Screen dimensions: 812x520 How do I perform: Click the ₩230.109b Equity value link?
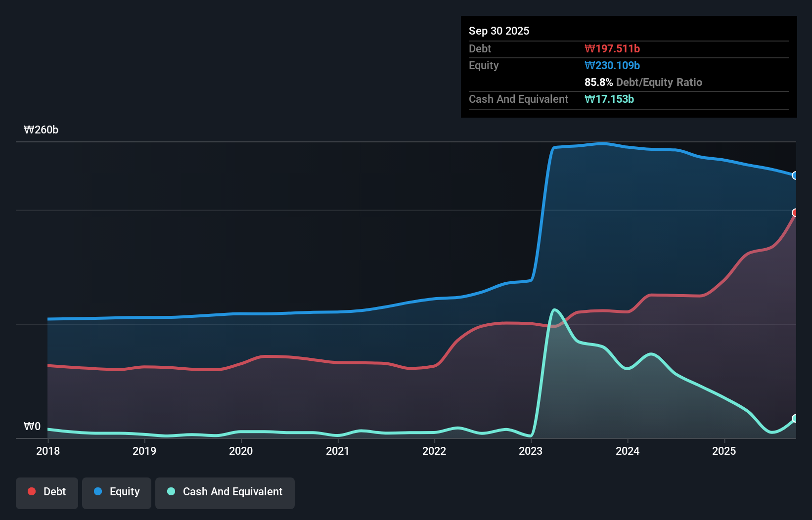tap(612, 65)
